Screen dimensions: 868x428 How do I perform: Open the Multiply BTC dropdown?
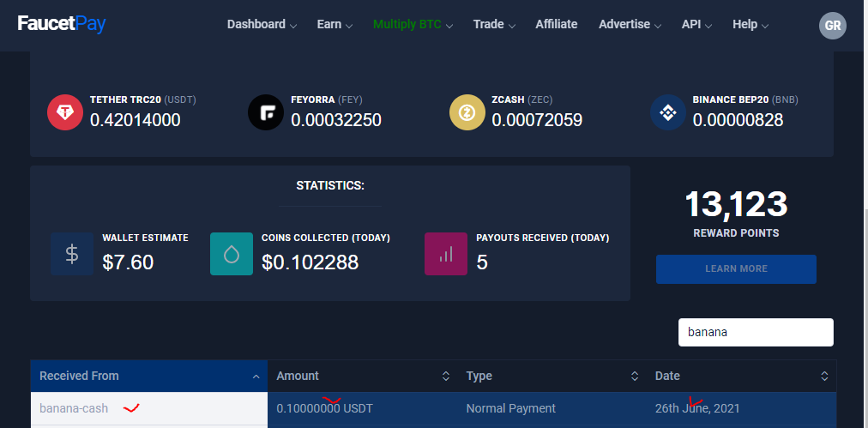[x=413, y=24]
